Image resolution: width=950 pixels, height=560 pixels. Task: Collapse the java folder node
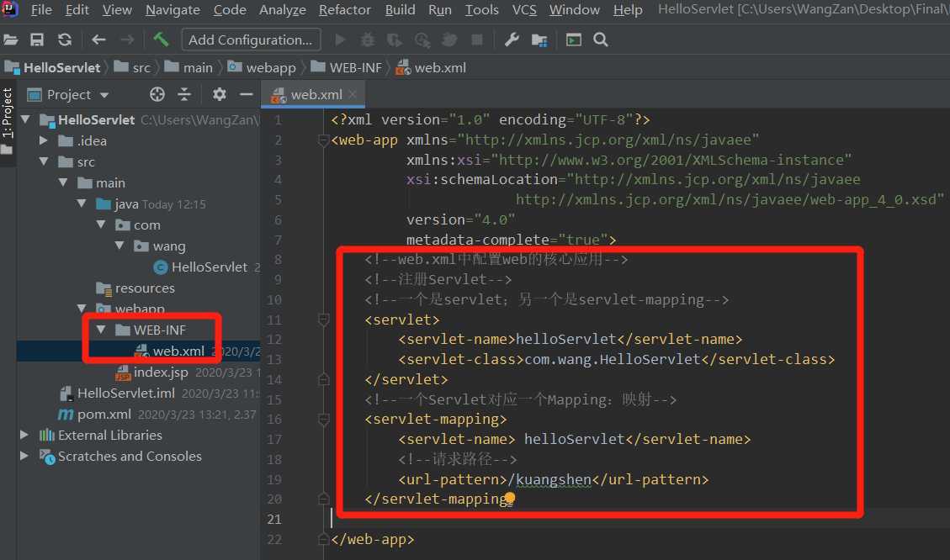[x=82, y=203]
